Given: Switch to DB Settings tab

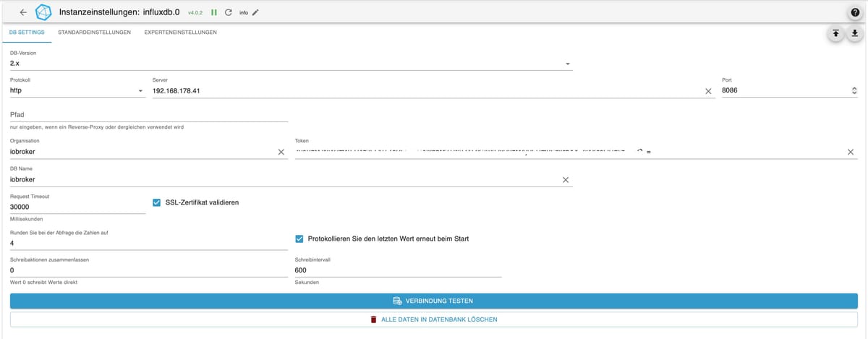Looking at the screenshot, I should coord(27,33).
